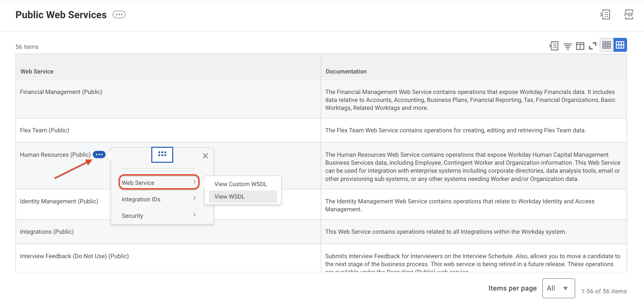This screenshot has width=644, height=306.
Task: Close the related actions popup
Action: coord(205,156)
